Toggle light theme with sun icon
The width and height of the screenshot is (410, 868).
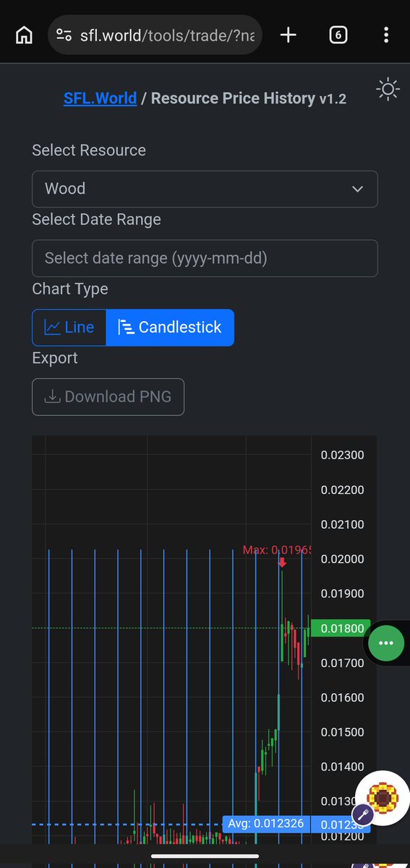388,90
